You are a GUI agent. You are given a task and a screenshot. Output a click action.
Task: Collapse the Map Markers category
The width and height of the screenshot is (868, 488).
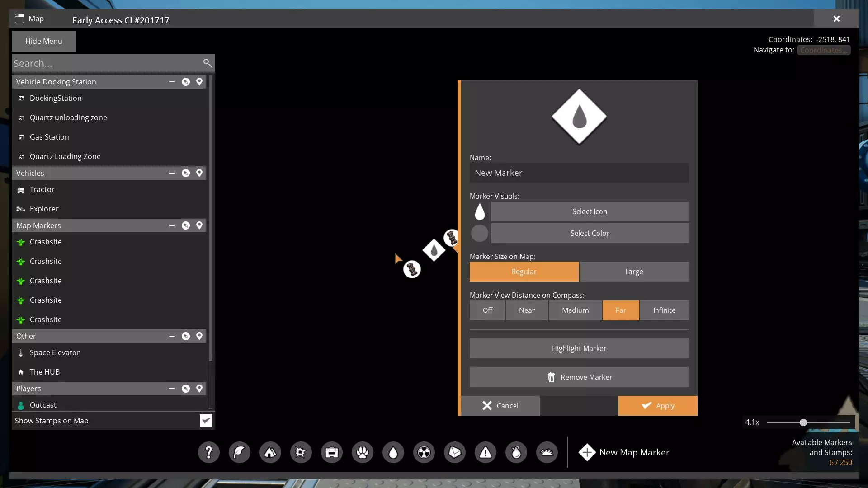(172, 225)
